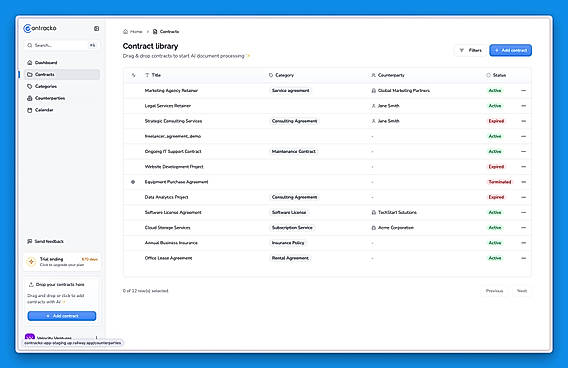Screen dimensions: 568x368
Task: Click the Previous pagination button
Action: 494,291
